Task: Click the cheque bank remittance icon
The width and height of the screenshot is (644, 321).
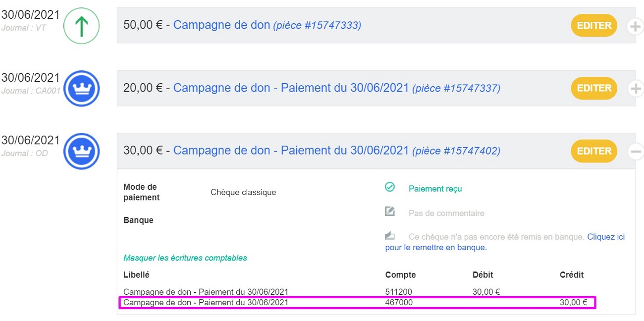Action: [389, 235]
